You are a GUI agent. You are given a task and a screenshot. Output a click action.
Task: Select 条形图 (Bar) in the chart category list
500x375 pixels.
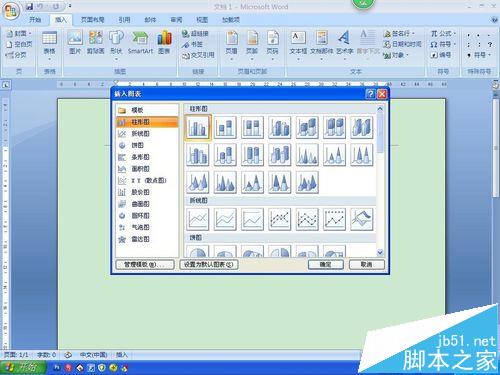pyautogui.click(x=147, y=157)
